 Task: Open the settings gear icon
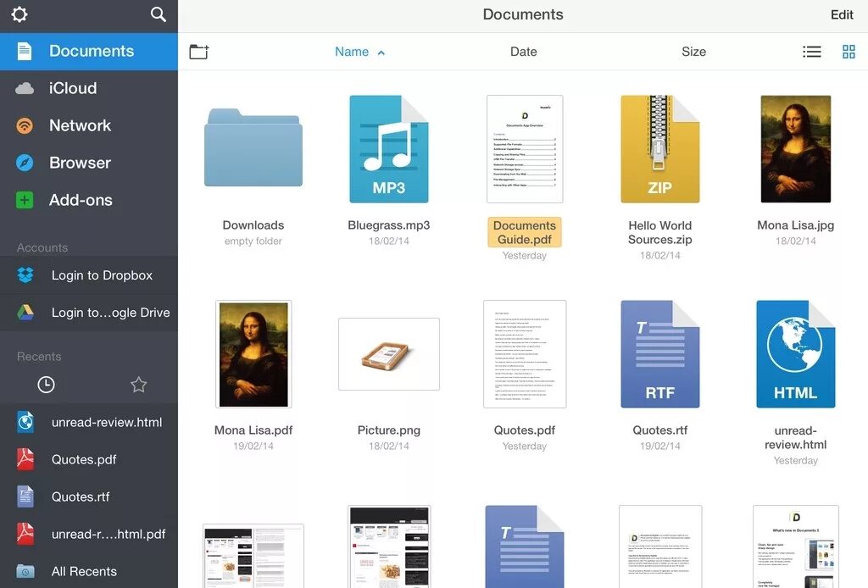[x=19, y=14]
